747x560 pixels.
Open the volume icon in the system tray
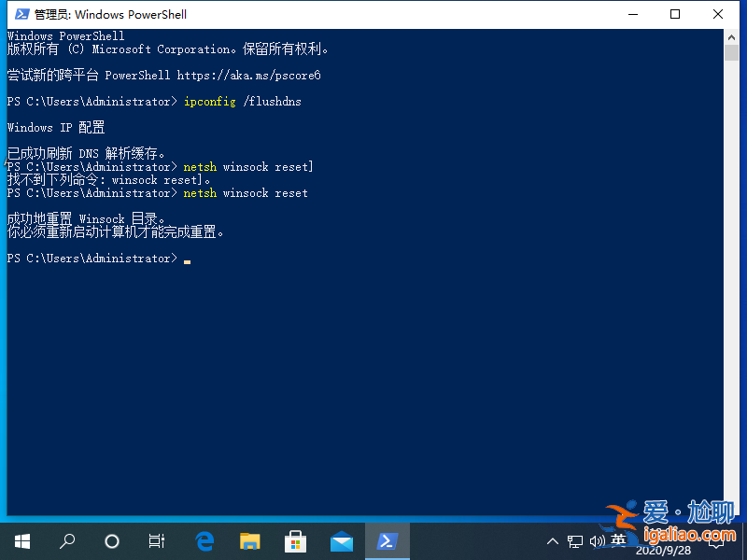pyautogui.click(x=598, y=540)
